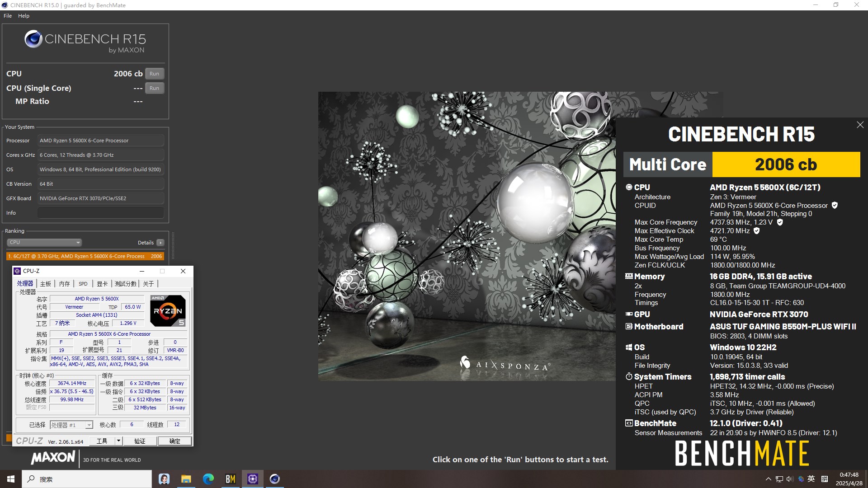Click the Info input field
The width and height of the screenshot is (868, 488).
pyautogui.click(x=101, y=213)
